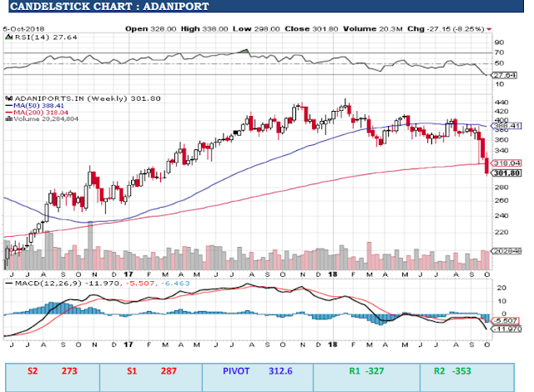Screen dimensions: 534x392
Task: Click the '18' year marker on price chart axis
Action: 333,274
